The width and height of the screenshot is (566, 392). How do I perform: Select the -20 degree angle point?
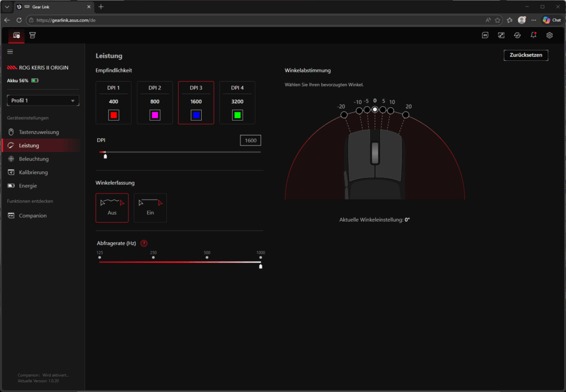pos(344,114)
